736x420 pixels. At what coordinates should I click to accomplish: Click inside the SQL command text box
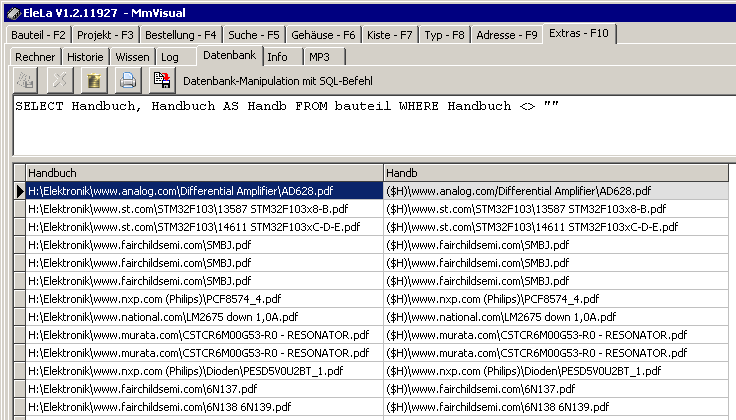[x=375, y=125]
